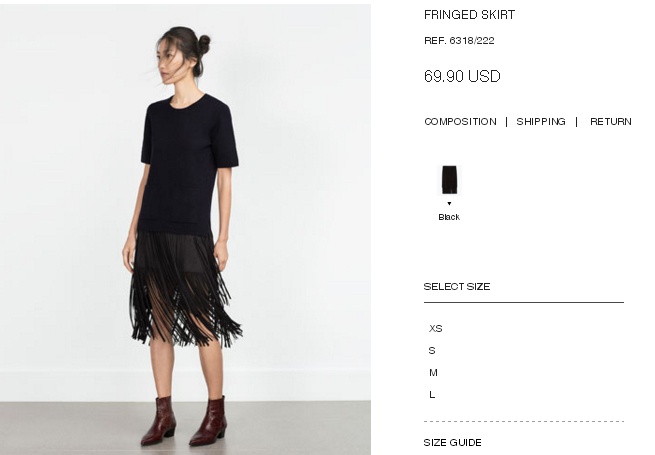Click the small arrow under color swatch
This screenshot has width=655, height=455.
click(x=449, y=203)
